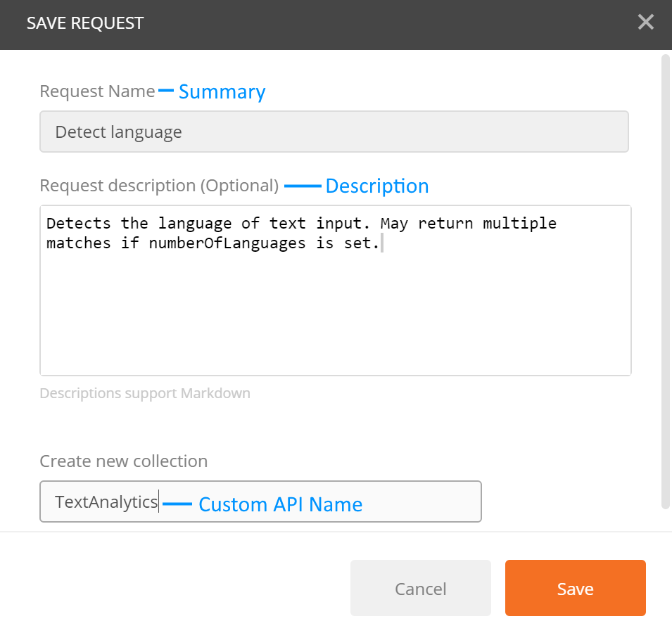Click the "TextAnalytics" text in collection field

tap(106, 502)
